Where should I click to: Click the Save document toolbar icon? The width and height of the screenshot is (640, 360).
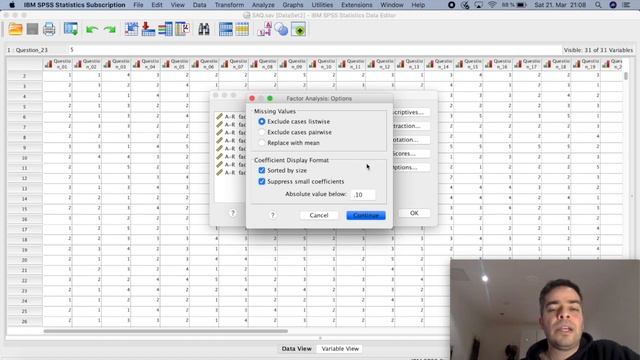tap(32, 29)
